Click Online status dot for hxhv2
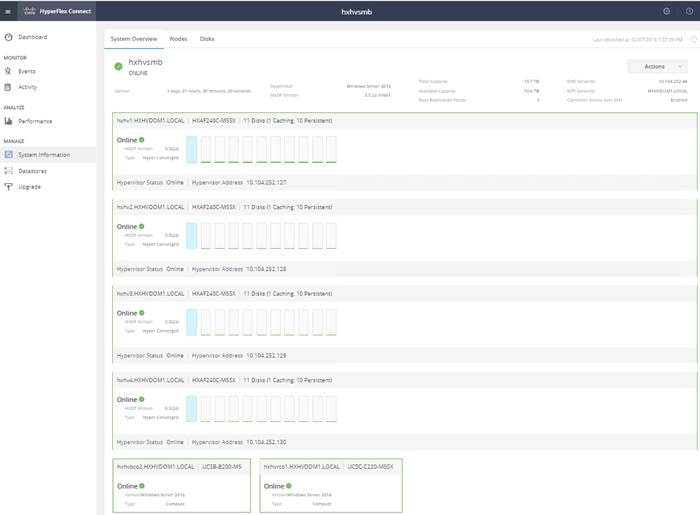Viewport: 700px width, 515px height. pyautogui.click(x=142, y=226)
